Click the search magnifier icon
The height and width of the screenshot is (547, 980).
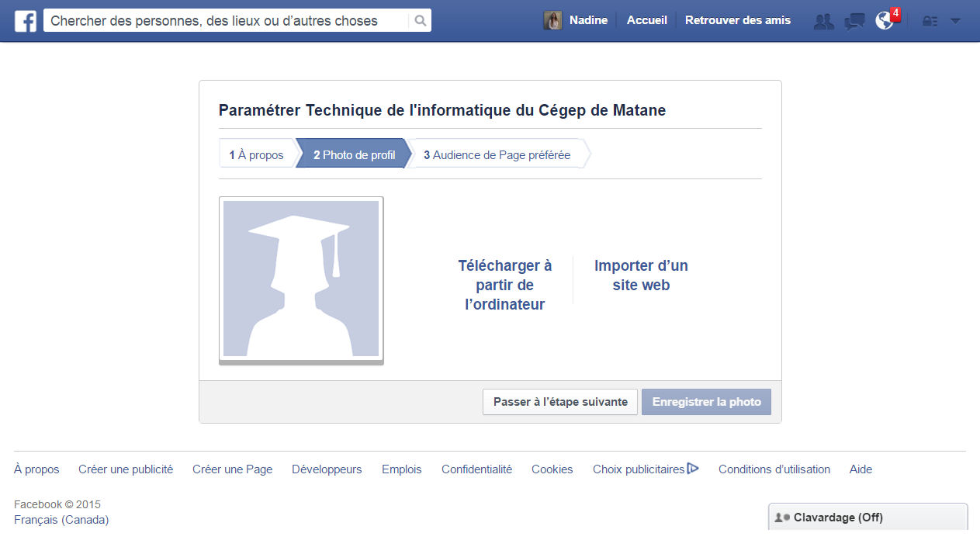tap(420, 21)
